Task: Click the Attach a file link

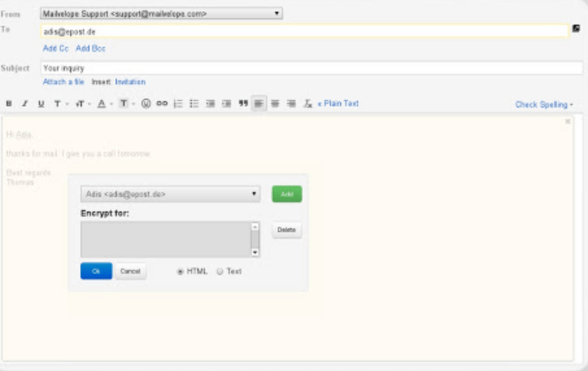Action: point(64,82)
